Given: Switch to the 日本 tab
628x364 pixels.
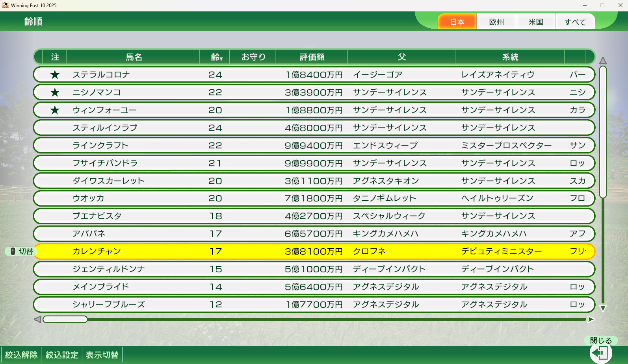Looking at the screenshot, I should 457,22.
